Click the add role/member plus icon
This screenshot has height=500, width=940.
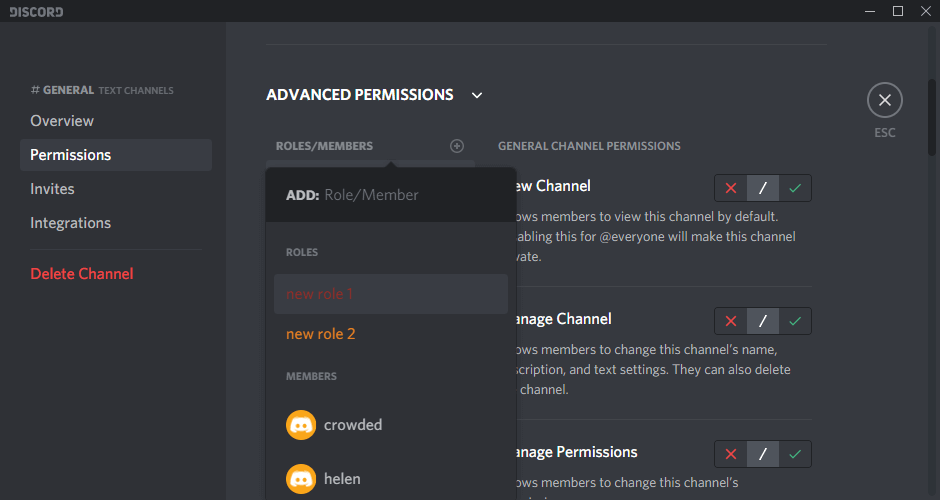(x=457, y=146)
